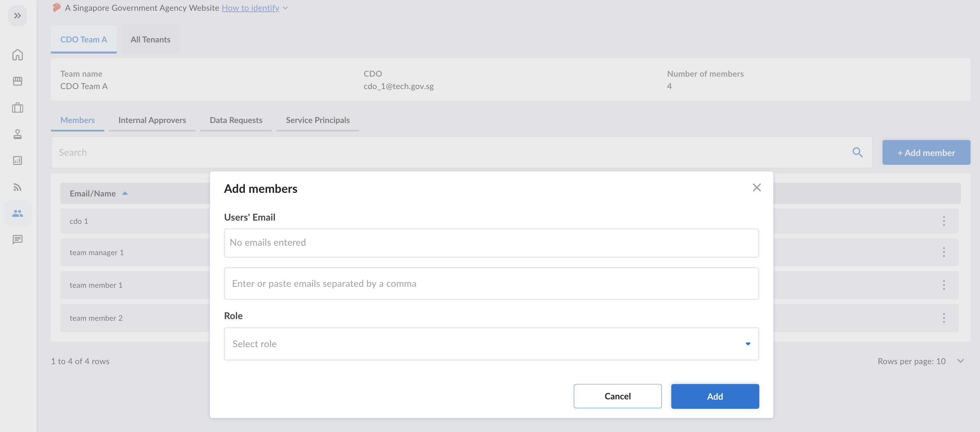Screen dimensions: 980x432
Task: Open the Home icon in sidebar
Action: point(18,55)
